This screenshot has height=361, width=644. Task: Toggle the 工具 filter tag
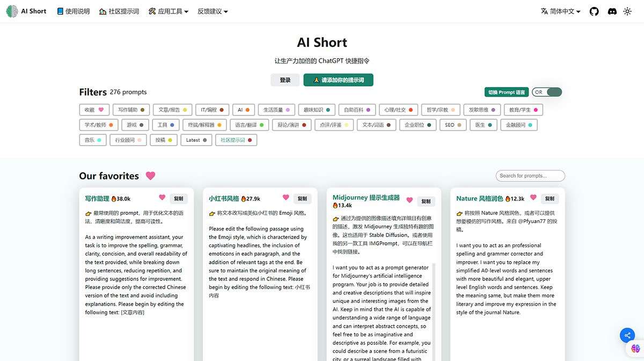click(x=165, y=125)
